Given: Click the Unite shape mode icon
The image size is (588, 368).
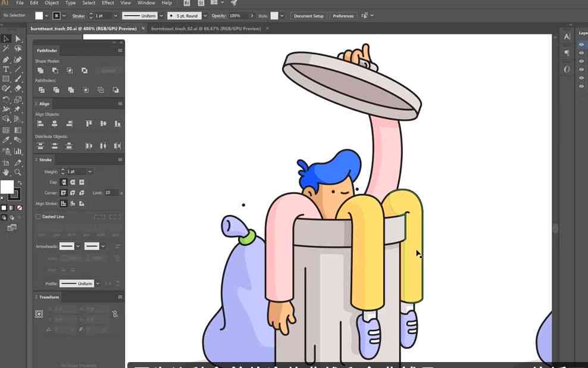Looking at the screenshot, I should tap(40, 70).
